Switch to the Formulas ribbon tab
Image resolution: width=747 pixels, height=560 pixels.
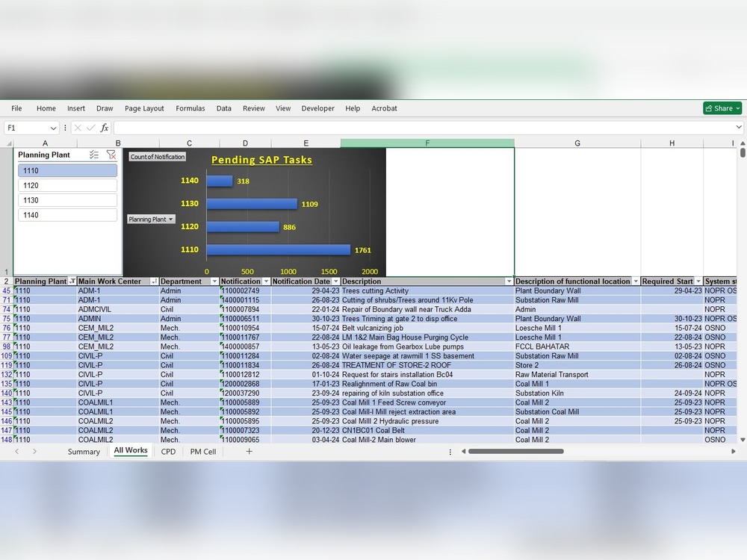pyautogui.click(x=190, y=108)
